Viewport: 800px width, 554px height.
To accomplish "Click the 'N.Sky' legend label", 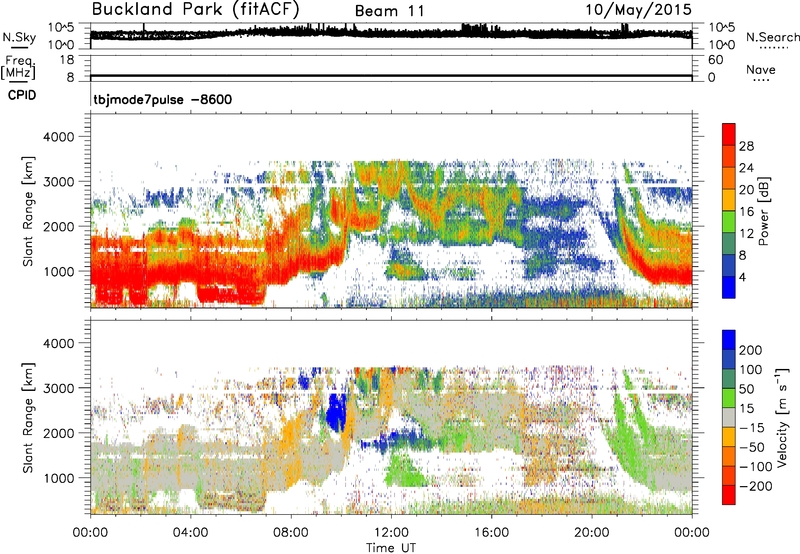I will (x=19, y=37).
